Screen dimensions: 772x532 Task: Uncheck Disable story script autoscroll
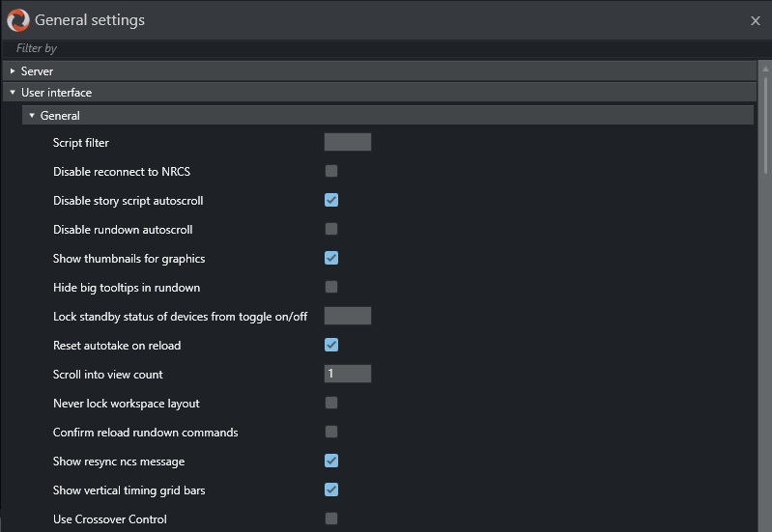click(x=331, y=200)
